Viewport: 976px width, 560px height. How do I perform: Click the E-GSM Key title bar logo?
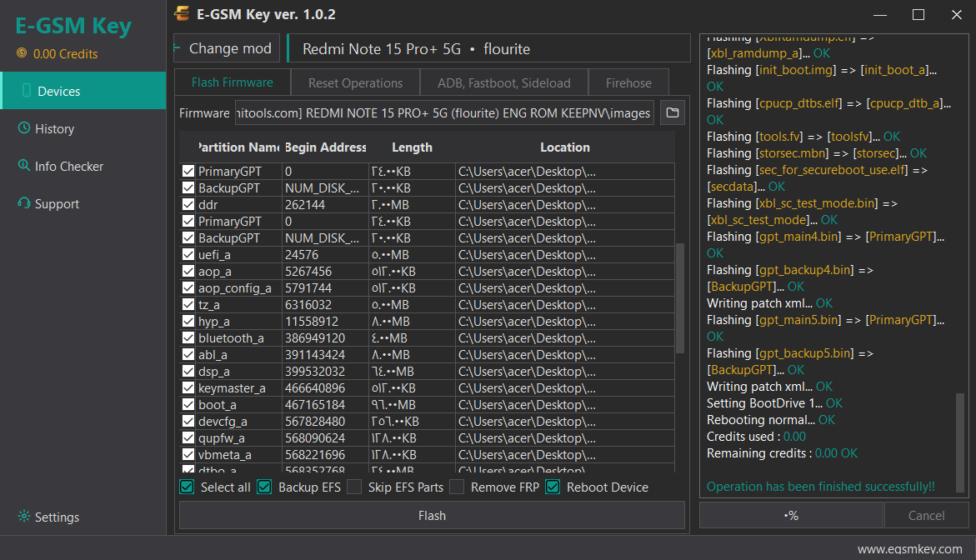[x=182, y=13]
